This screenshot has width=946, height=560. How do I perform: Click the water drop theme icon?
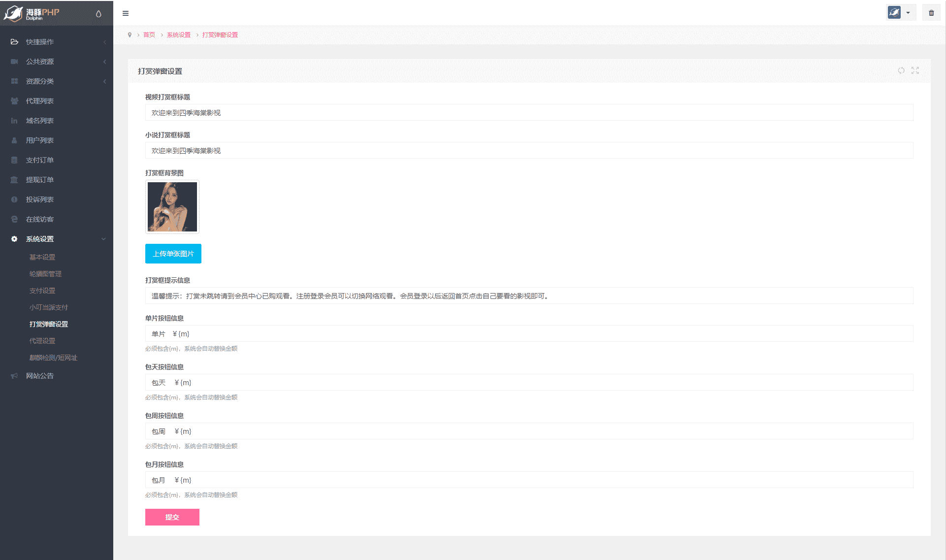click(x=98, y=14)
